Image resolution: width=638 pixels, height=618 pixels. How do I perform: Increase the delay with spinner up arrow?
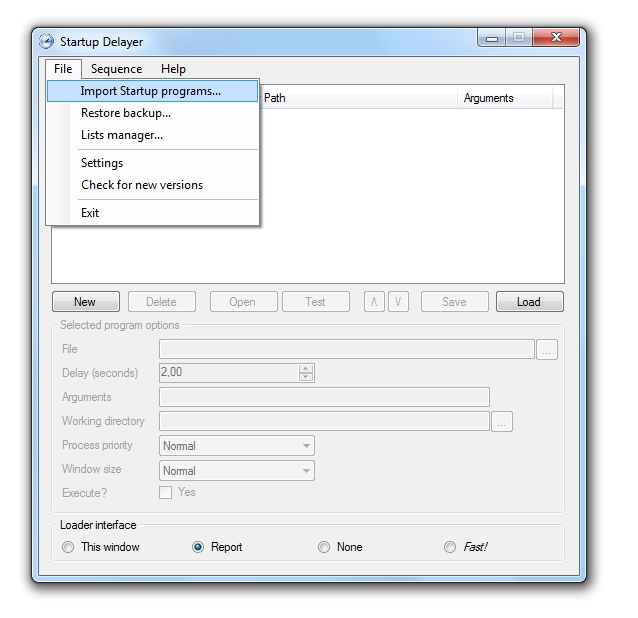pyautogui.click(x=306, y=369)
